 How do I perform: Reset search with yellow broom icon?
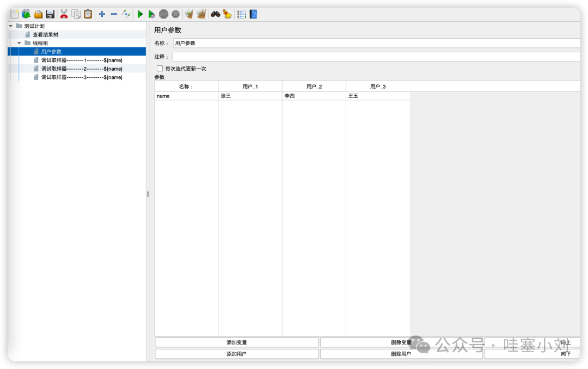(x=227, y=14)
